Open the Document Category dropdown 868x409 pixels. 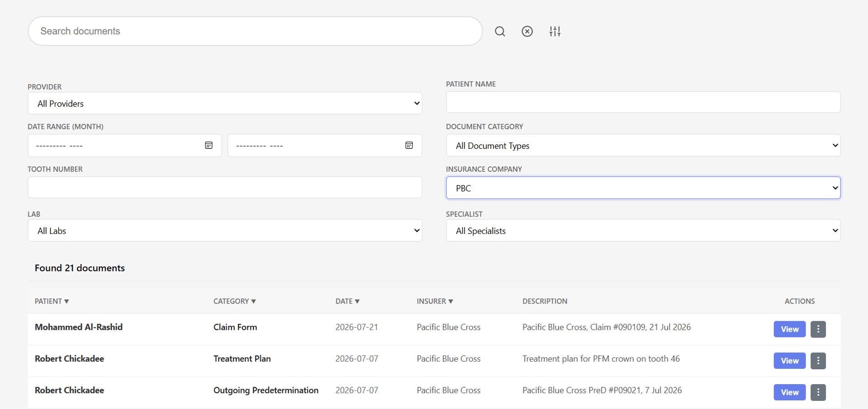point(643,145)
